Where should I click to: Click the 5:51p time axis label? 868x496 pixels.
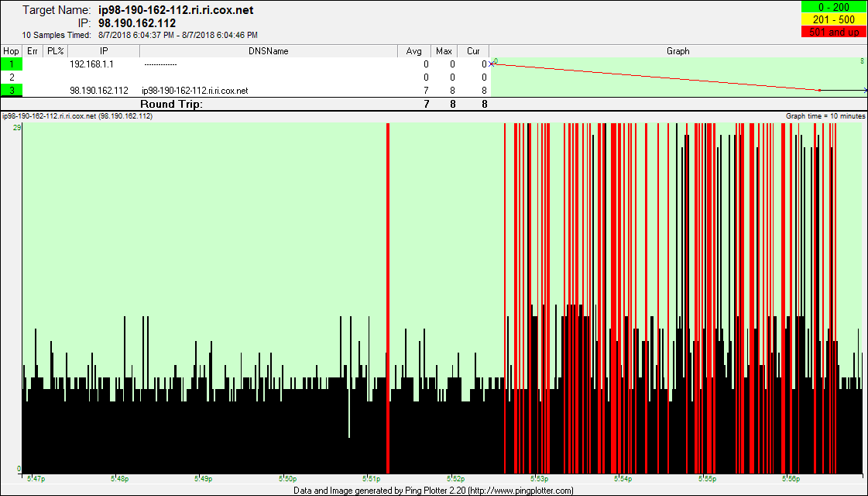click(371, 479)
